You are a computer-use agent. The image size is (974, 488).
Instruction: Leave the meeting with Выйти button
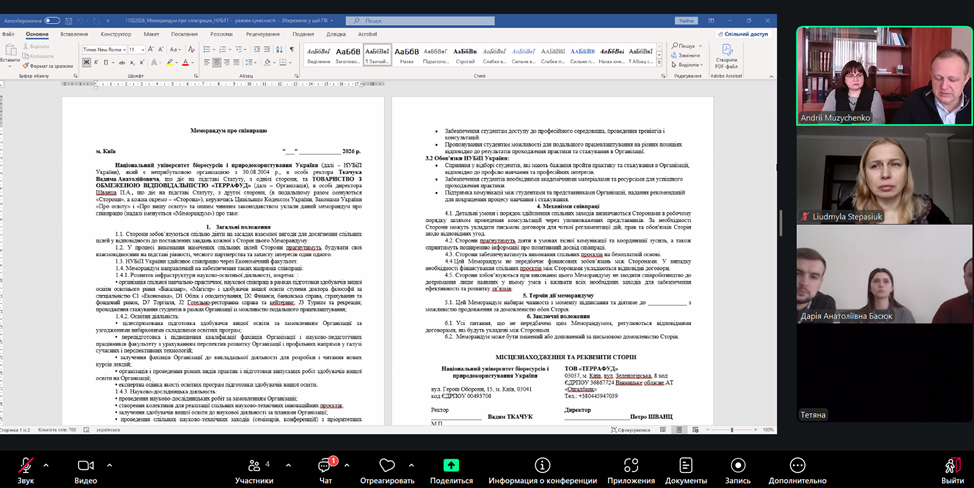951,466
